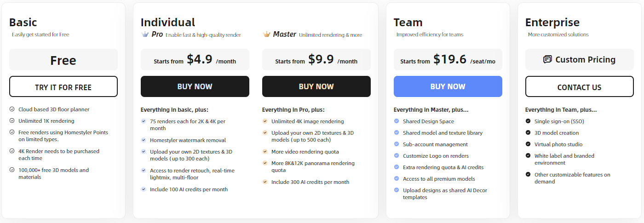Click the $19.6 per seat price box
644x223 pixels.
448,60
